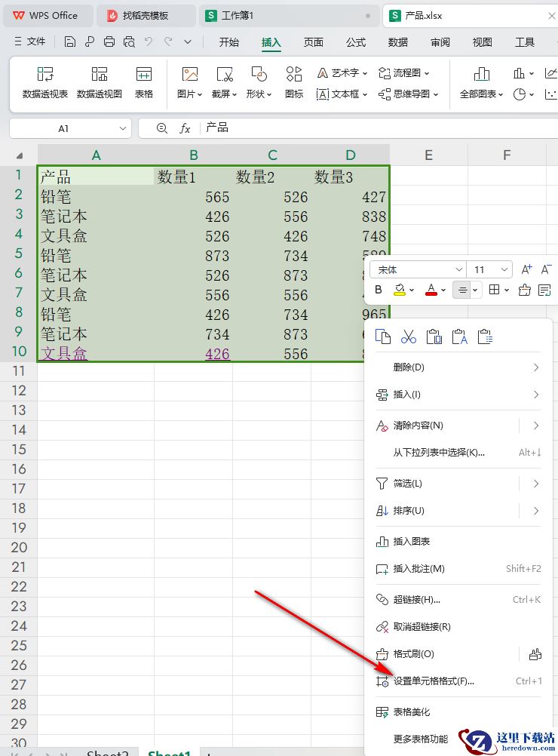Switch to the 工作簿1 document tab
Viewport: 558px width, 756px height.
click(x=288, y=16)
